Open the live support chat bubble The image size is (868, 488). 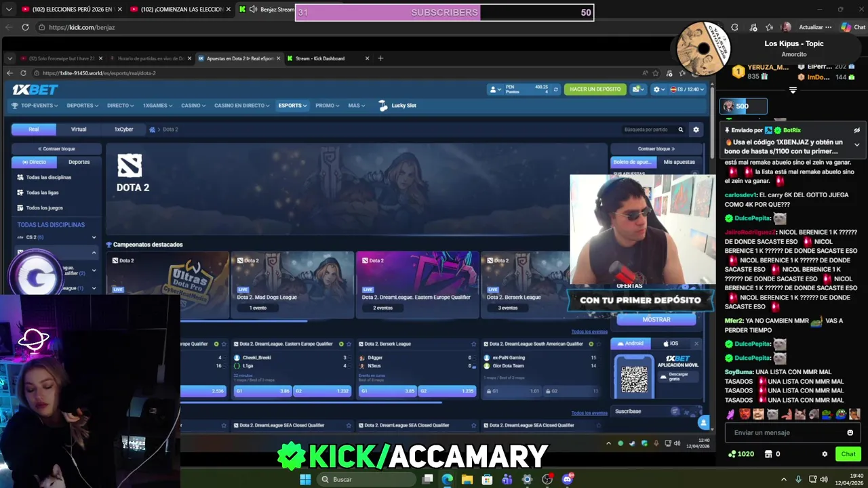(703, 423)
